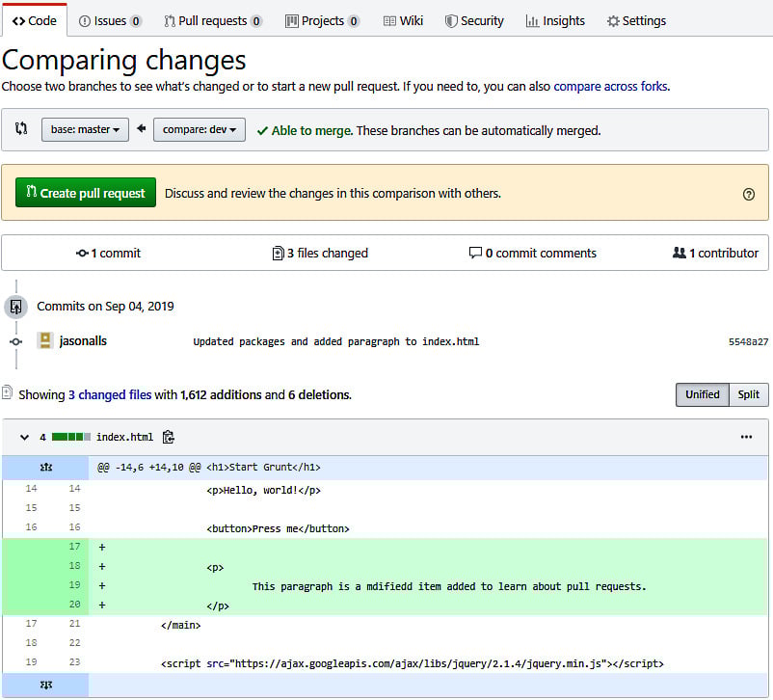
Task: Click added line number 17
Action: tap(74, 547)
